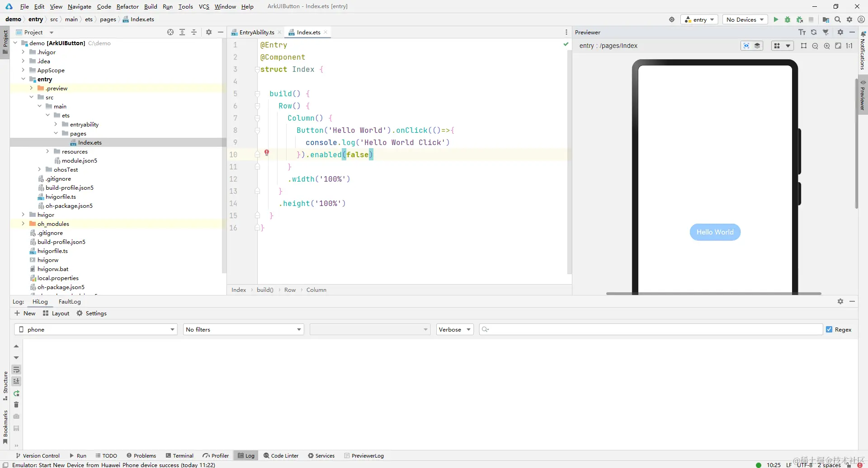Zoom in the preview device
Image resolution: width=868 pixels, height=468 pixels.
(x=827, y=46)
